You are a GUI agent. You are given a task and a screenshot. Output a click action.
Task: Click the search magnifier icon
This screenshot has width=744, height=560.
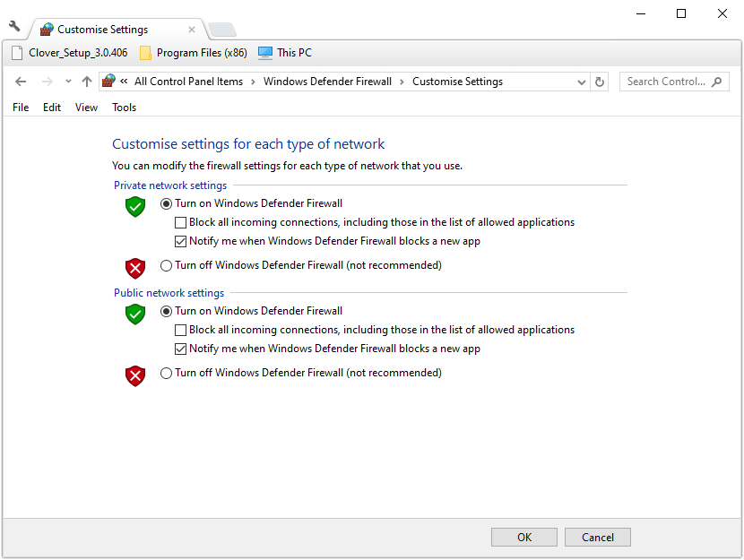[x=716, y=82]
